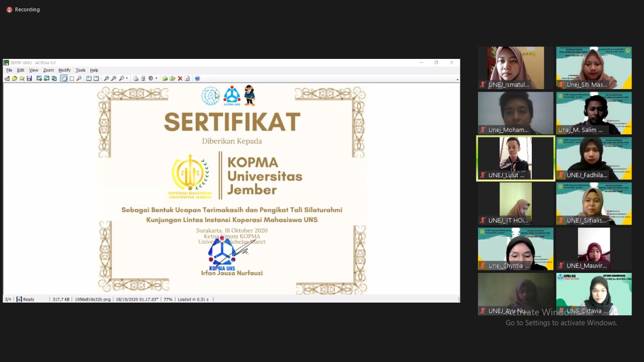Click the "Ready" status text

click(x=29, y=300)
